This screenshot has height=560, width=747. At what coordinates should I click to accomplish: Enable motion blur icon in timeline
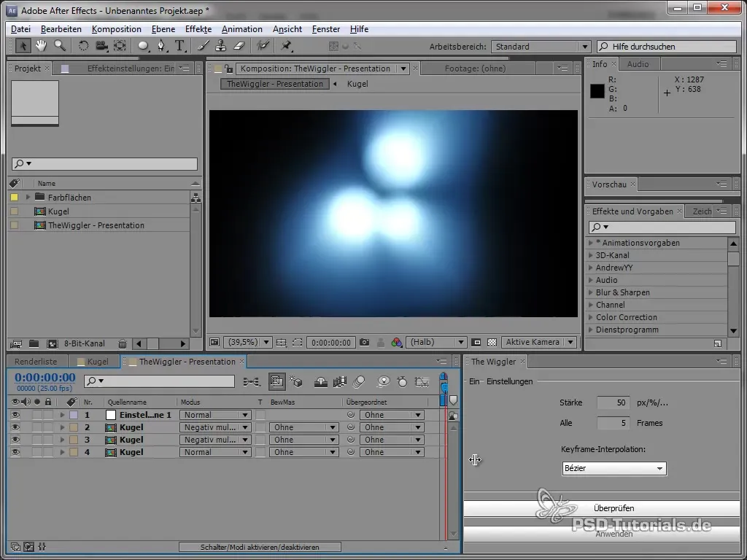pos(359,381)
